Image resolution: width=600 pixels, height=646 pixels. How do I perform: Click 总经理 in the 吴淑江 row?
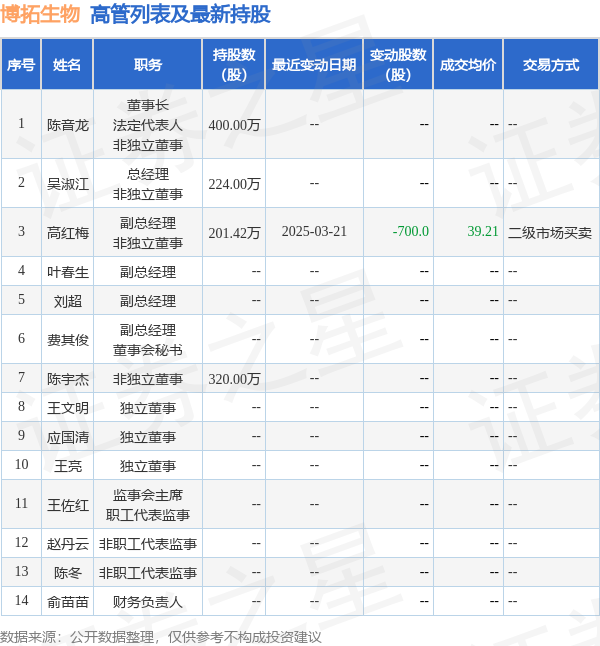click(148, 174)
